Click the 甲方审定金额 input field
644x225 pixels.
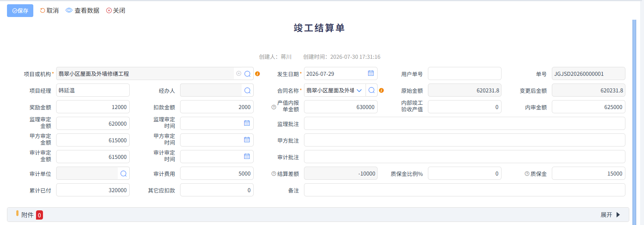pyautogui.click(x=93, y=140)
